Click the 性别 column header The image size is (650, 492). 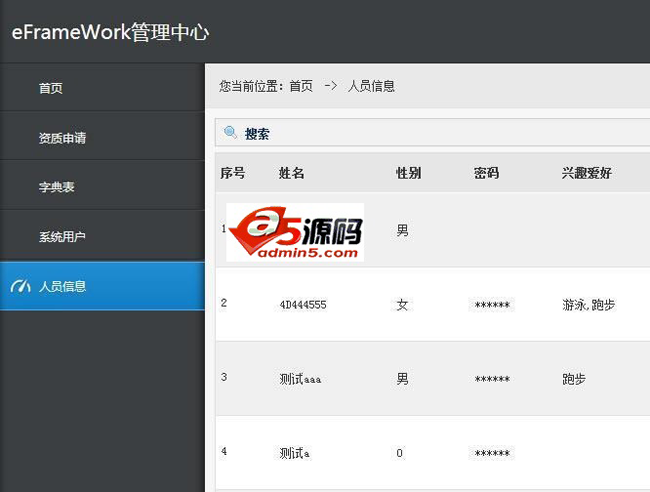[x=409, y=173]
